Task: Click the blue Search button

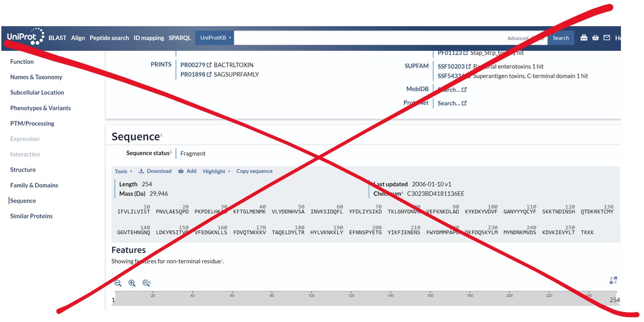Action: pyautogui.click(x=561, y=38)
